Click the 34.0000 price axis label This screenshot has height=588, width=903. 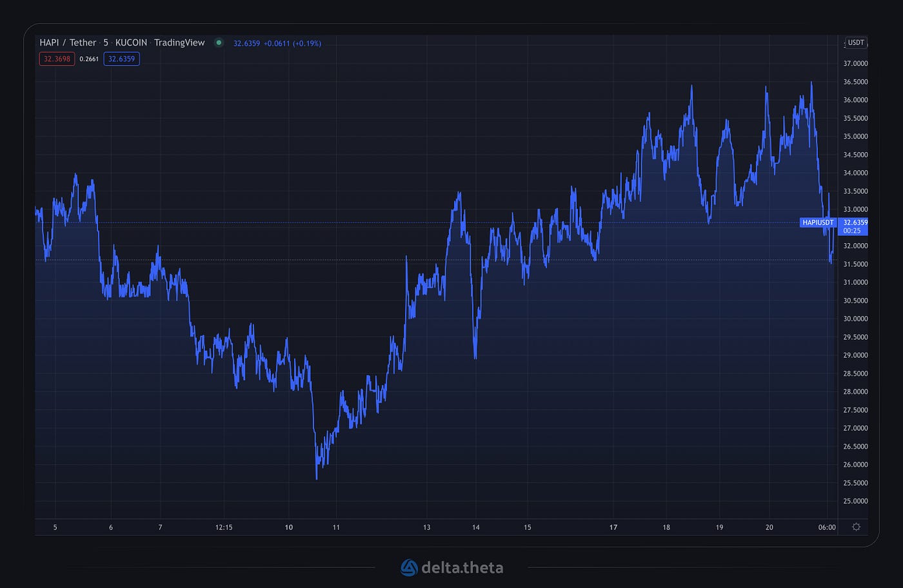(x=855, y=173)
